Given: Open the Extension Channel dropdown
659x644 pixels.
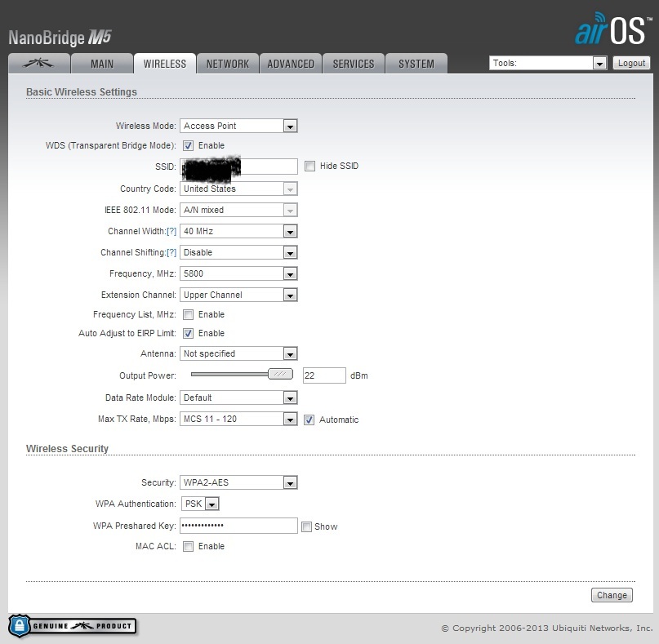Looking at the screenshot, I should [x=238, y=295].
